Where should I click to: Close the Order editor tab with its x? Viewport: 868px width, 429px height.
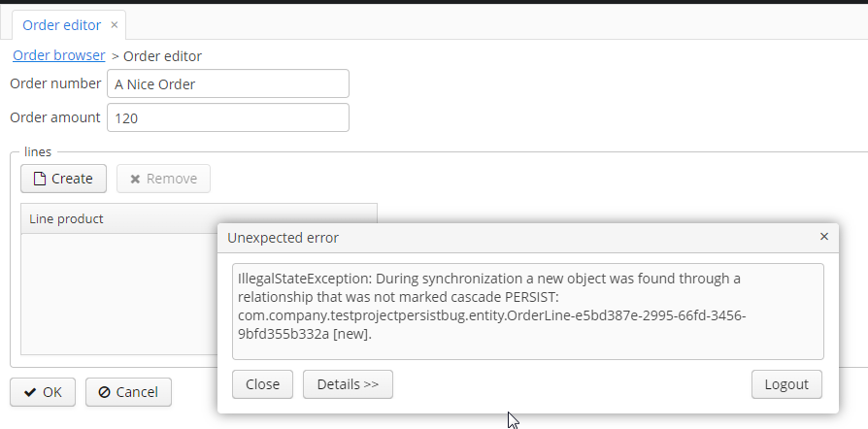click(x=114, y=25)
